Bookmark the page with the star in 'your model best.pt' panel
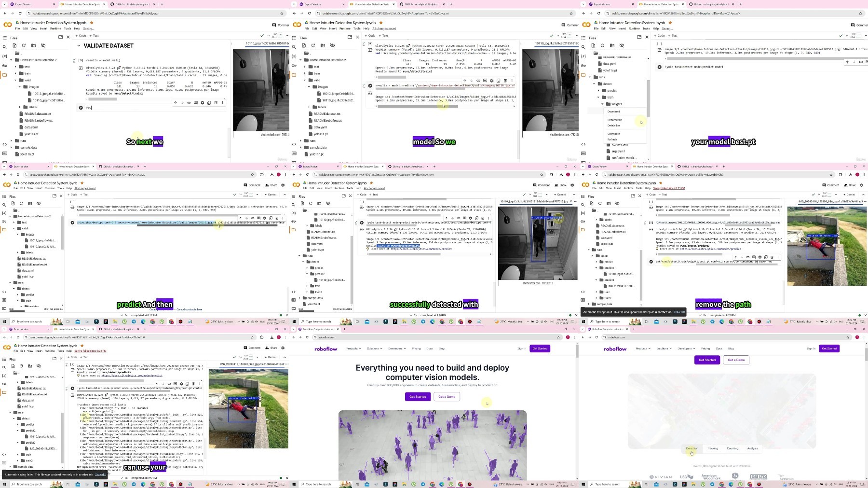 click(x=860, y=13)
